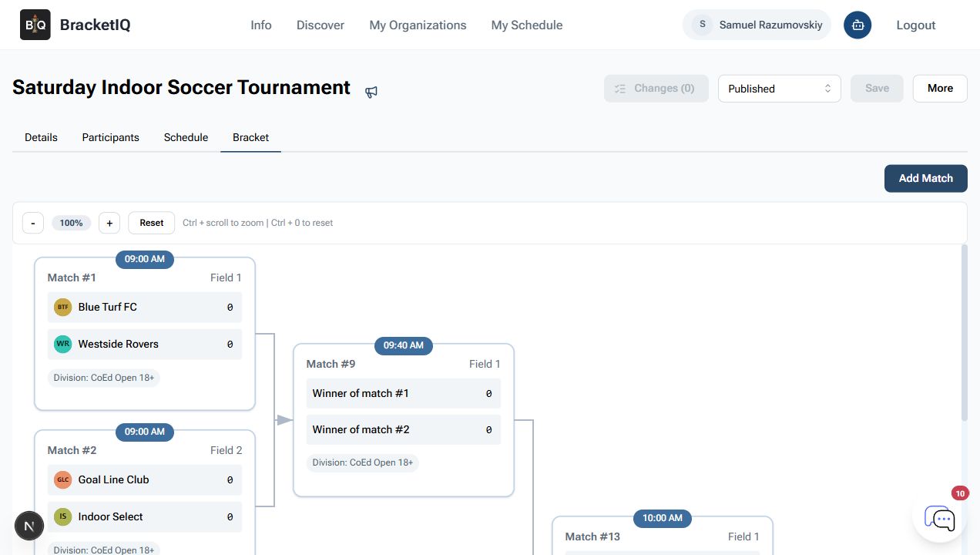This screenshot has height=555, width=980.
Task: Switch to the Details tab
Action: (x=41, y=137)
